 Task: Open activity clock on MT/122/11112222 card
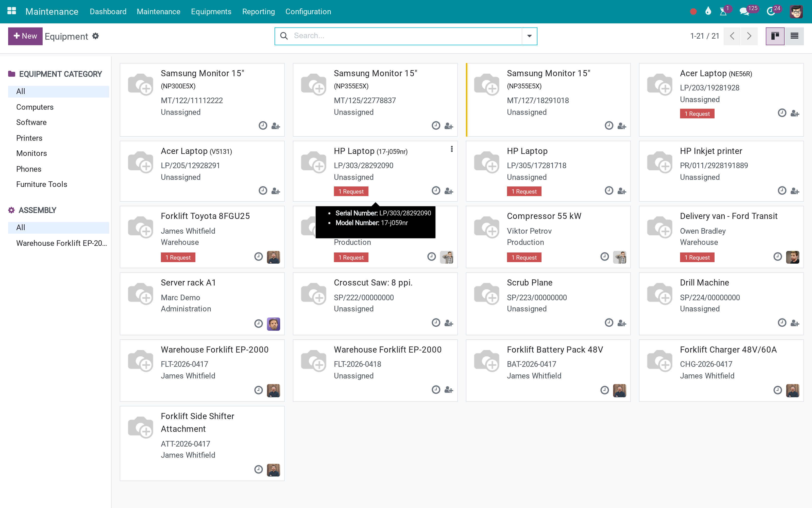pyautogui.click(x=263, y=126)
